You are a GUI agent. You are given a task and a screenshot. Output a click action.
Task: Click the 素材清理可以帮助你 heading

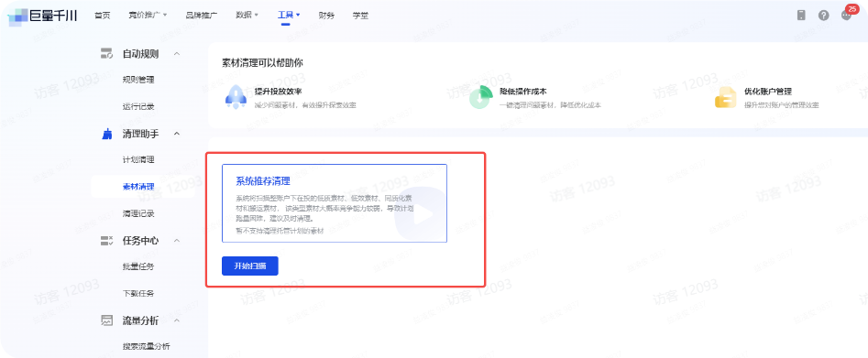click(x=262, y=62)
